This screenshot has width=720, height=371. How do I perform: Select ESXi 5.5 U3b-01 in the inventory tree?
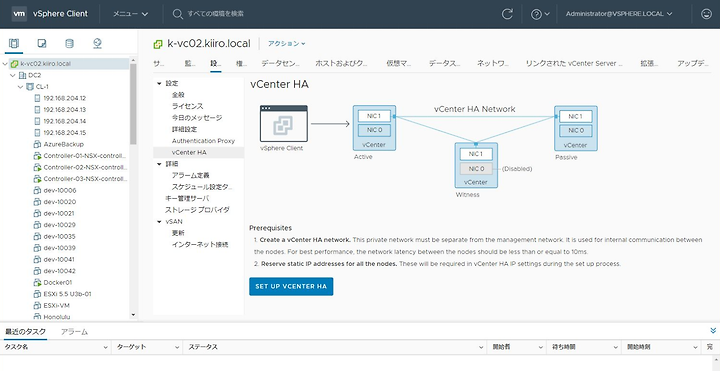[68, 294]
